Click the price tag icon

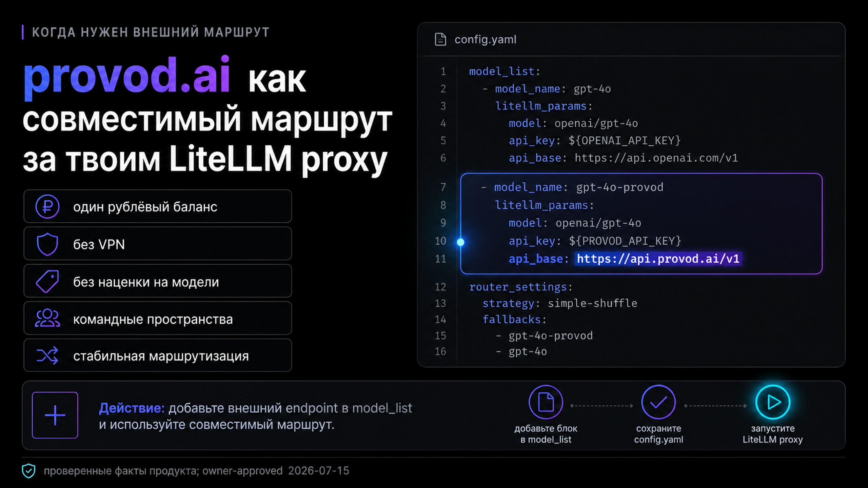pos(47,281)
